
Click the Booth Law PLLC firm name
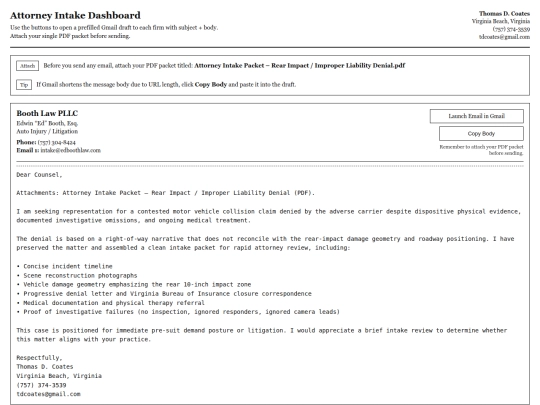tap(47, 113)
